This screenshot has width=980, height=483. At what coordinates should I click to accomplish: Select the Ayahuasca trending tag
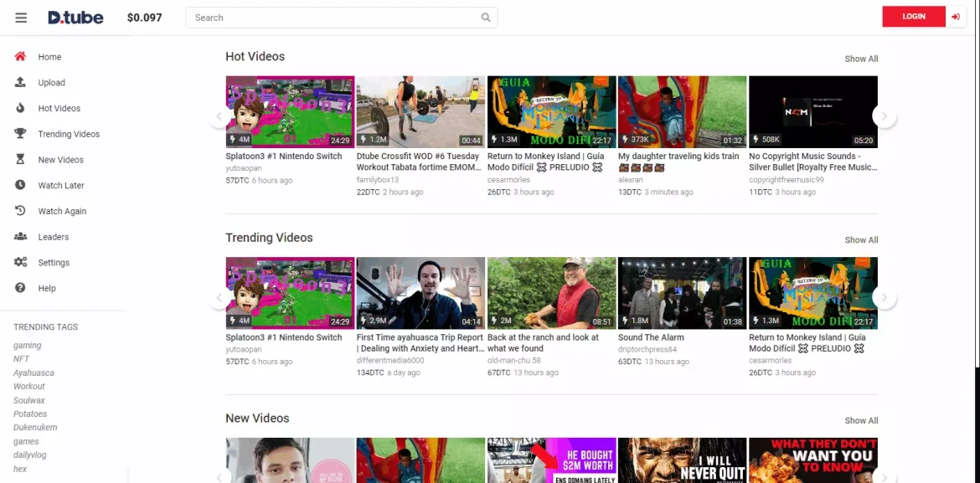[x=34, y=373]
